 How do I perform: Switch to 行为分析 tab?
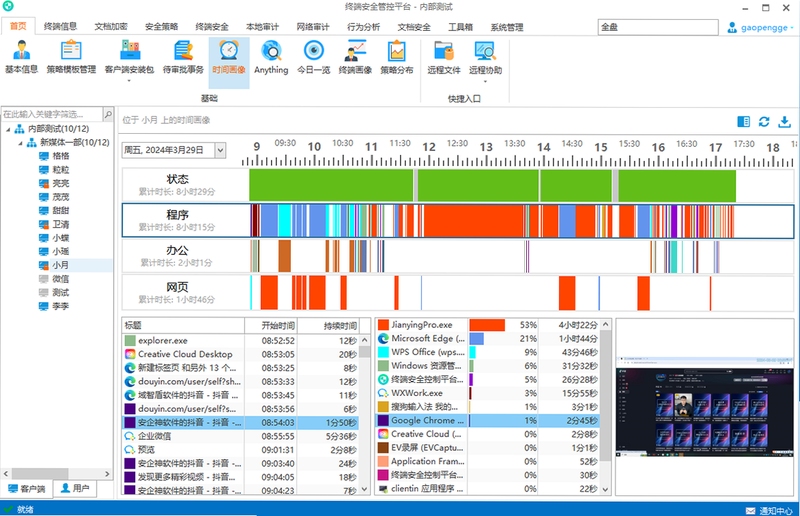tap(363, 27)
